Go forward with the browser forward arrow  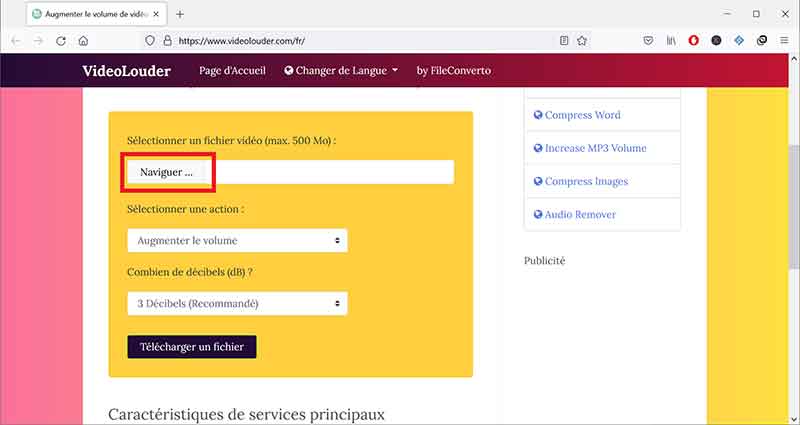tap(38, 41)
